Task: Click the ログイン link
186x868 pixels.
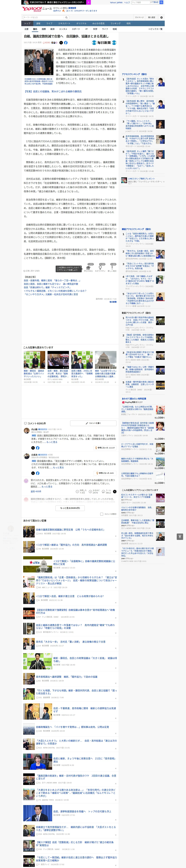Action: pos(57,11)
